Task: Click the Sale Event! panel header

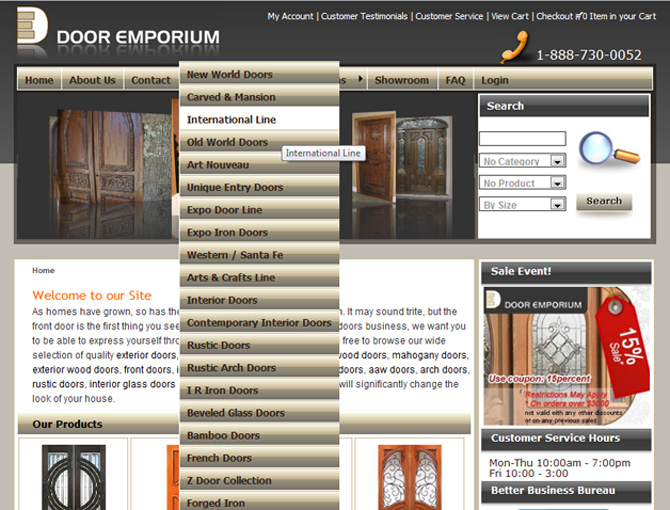Action: [566, 272]
